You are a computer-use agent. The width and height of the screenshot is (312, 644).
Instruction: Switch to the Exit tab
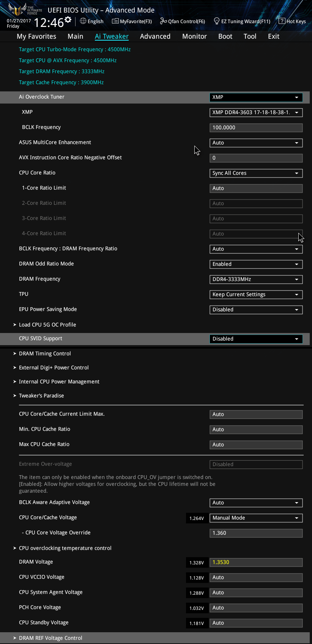(x=274, y=36)
